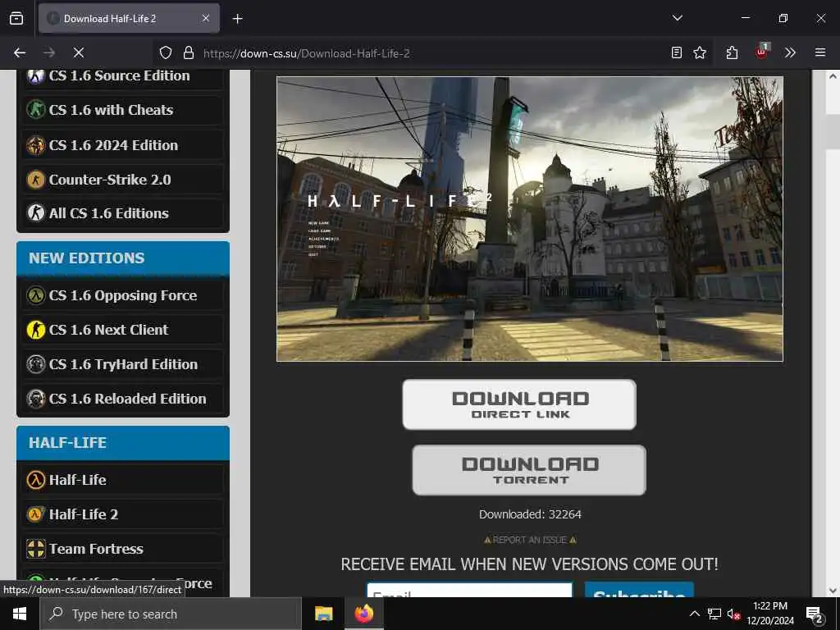The height and width of the screenshot is (630, 840).
Task: Open the list all tabs dropdown arrow
Action: pyautogui.click(x=677, y=18)
